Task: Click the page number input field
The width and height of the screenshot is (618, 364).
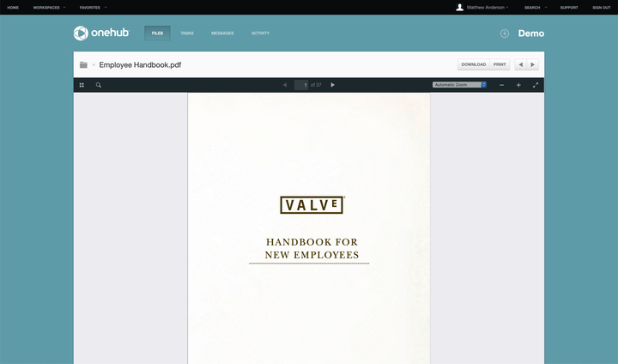Action: click(301, 85)
